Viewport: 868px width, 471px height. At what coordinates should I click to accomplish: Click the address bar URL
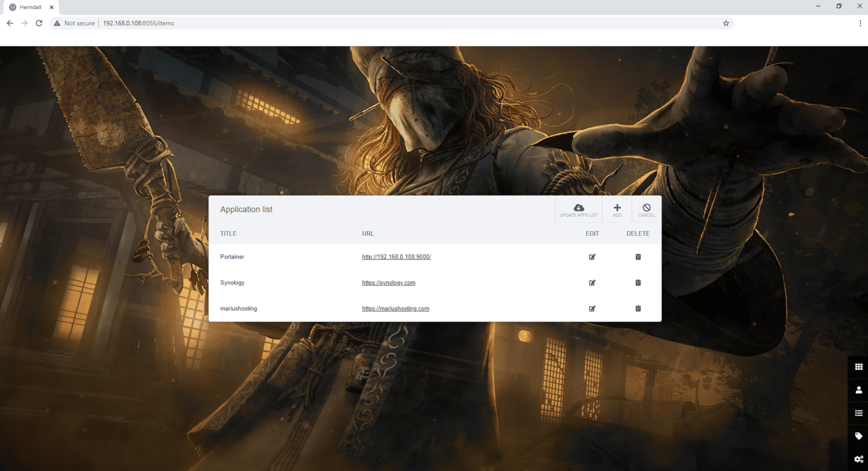point(138,23)
